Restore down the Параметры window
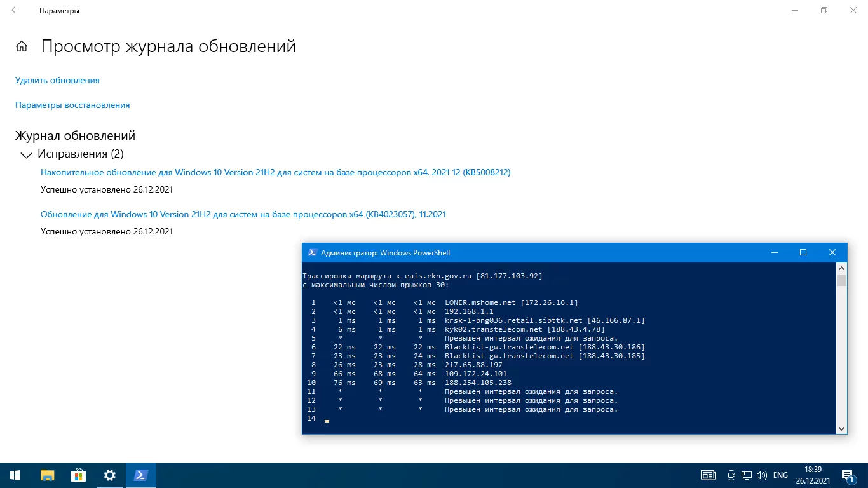This screenshot has height=488, width=868. pyautogui.click(x=824, y=10)
